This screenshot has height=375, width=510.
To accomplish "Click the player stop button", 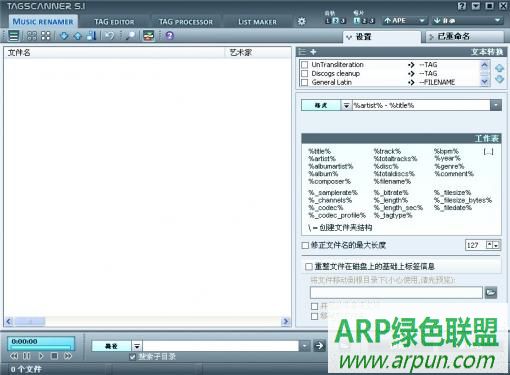I will pos(54,356).
